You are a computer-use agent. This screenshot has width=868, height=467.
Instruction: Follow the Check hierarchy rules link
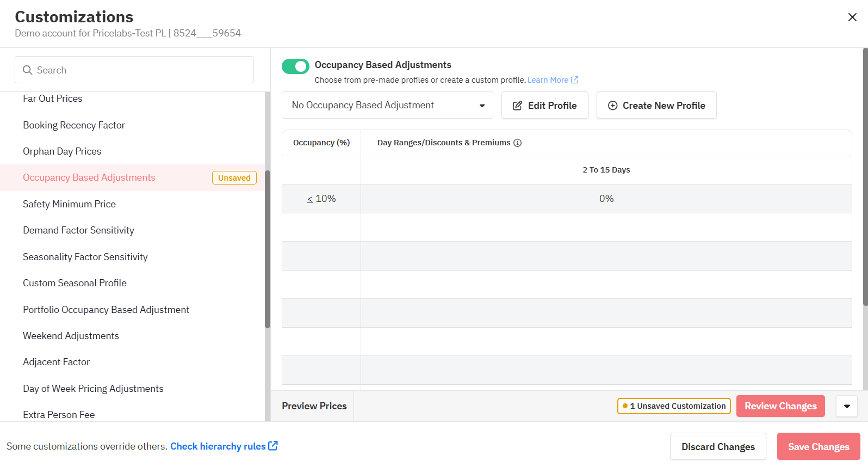(x=218, y=446)
